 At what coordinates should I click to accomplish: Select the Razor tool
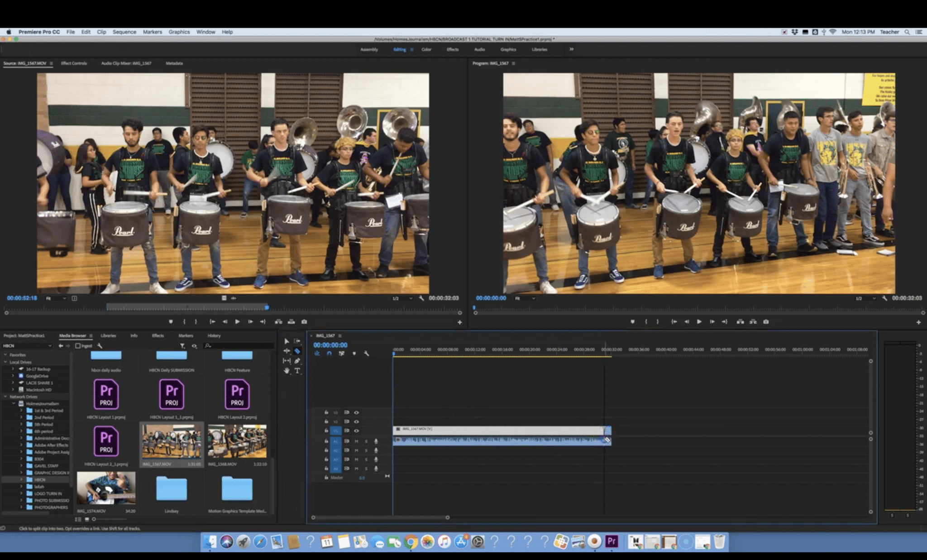coord(297,351)
